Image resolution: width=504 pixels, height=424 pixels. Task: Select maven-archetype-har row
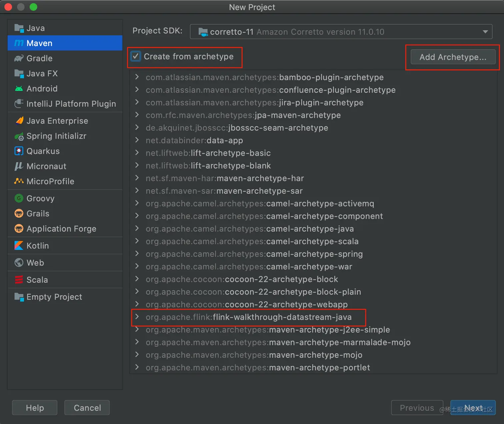313,178
